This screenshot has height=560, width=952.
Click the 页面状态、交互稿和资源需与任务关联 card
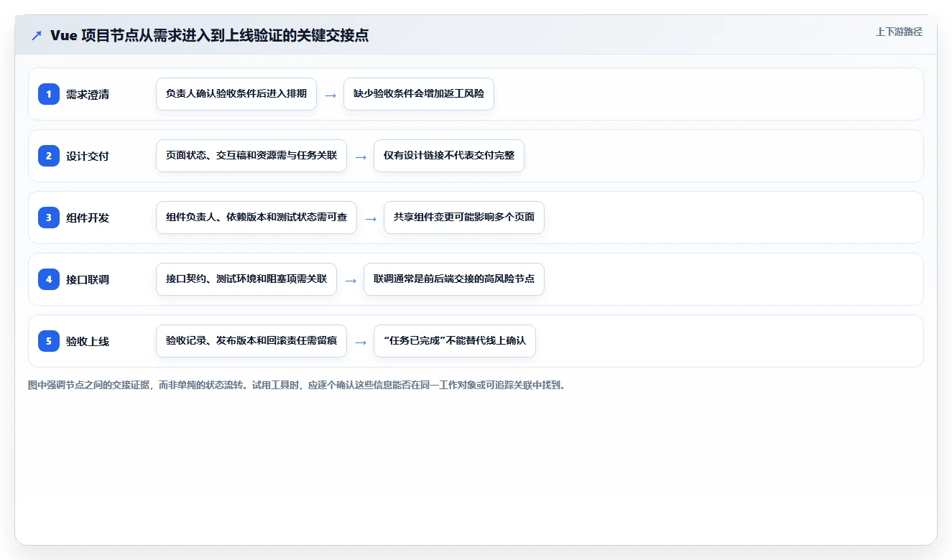click(251, 156)
